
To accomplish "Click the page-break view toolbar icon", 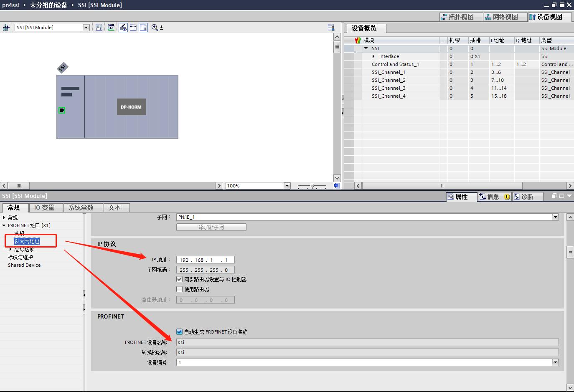I will [133, 28].
